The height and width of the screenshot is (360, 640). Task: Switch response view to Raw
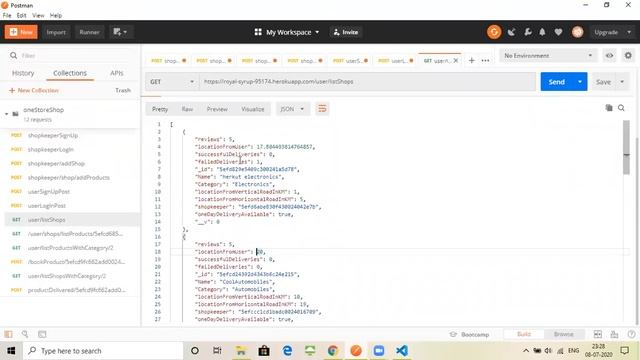point(187,109)
